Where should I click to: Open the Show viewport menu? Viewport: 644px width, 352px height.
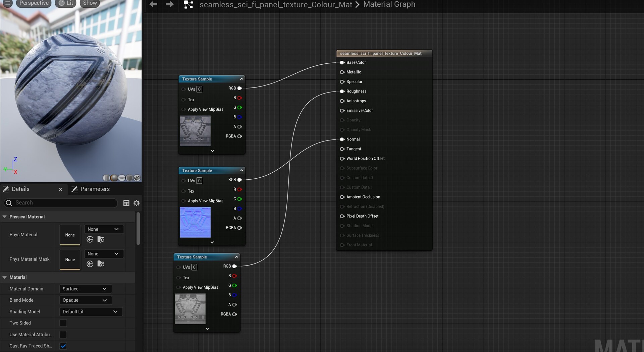coord(89,3)
